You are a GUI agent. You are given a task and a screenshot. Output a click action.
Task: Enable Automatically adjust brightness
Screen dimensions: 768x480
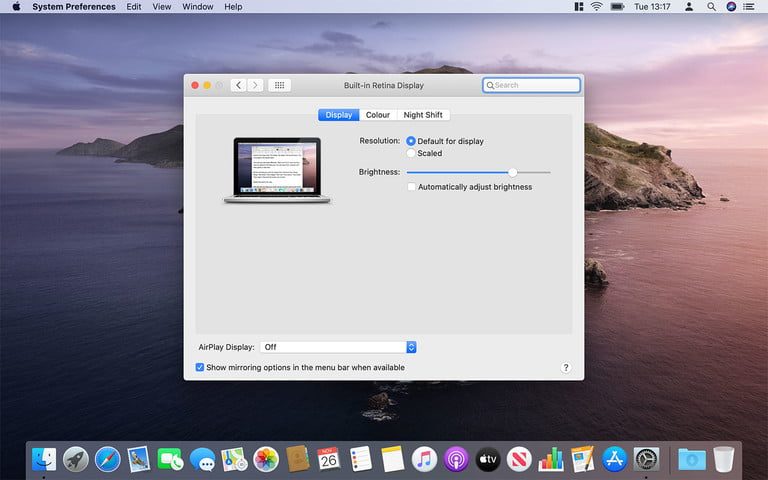point(411,187)
